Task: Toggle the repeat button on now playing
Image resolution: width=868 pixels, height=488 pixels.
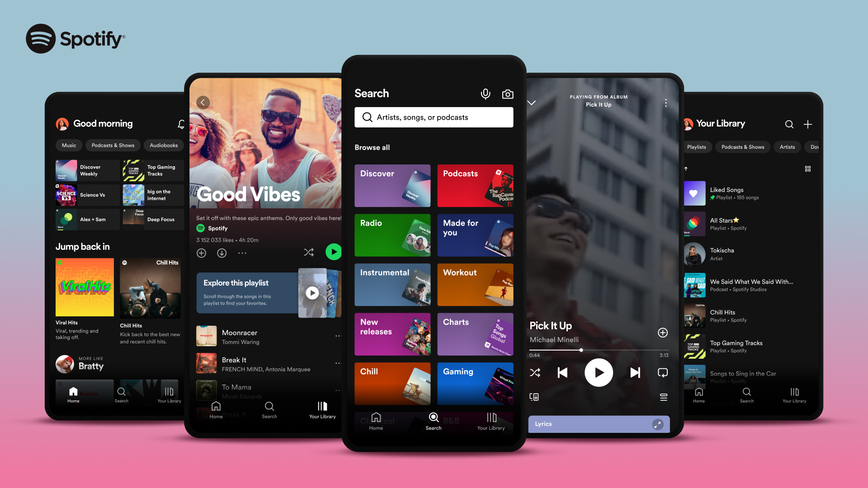Action: (663, 372)
